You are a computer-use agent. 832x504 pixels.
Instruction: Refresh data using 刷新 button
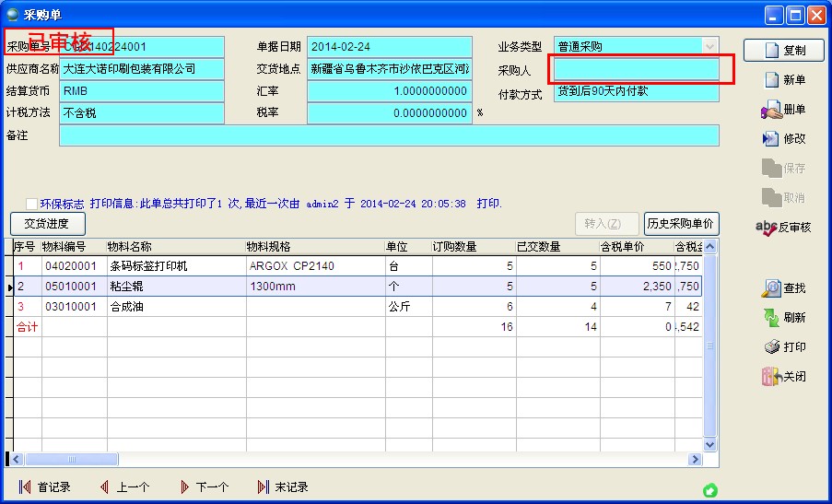click(783, 318)
